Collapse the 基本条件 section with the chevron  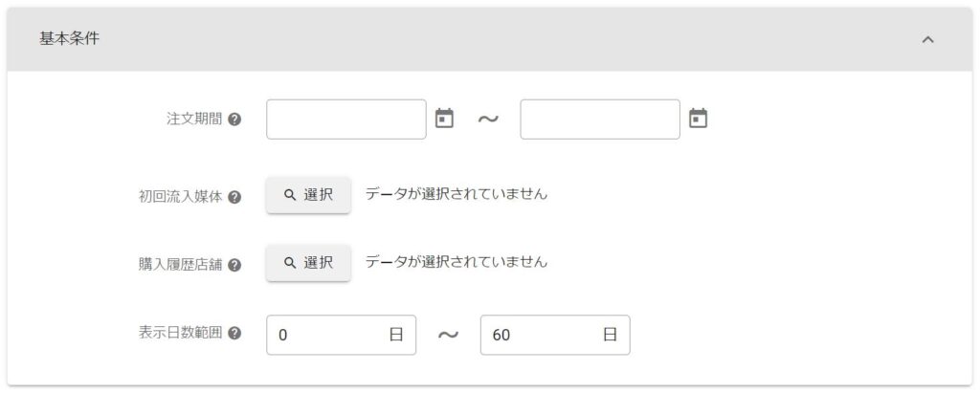tap(926, 40)
